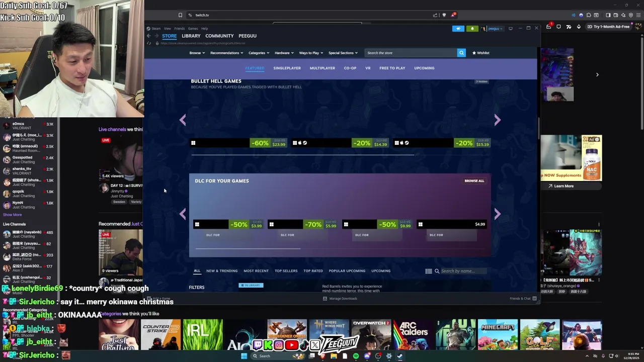
Task: Focus the Search the store field
Action: 411,53
